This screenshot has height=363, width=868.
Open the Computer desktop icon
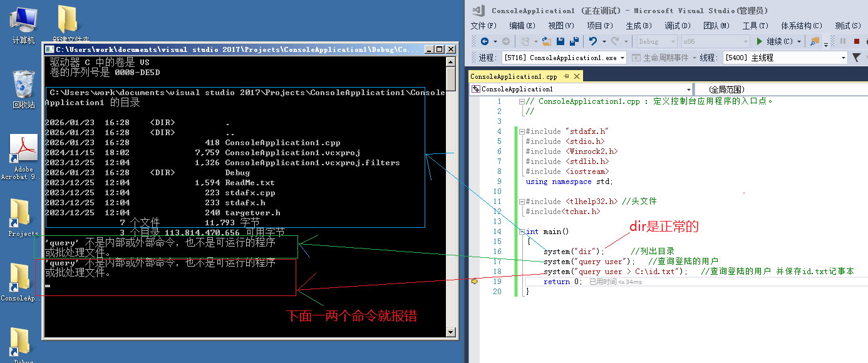(x=23, y=24)
